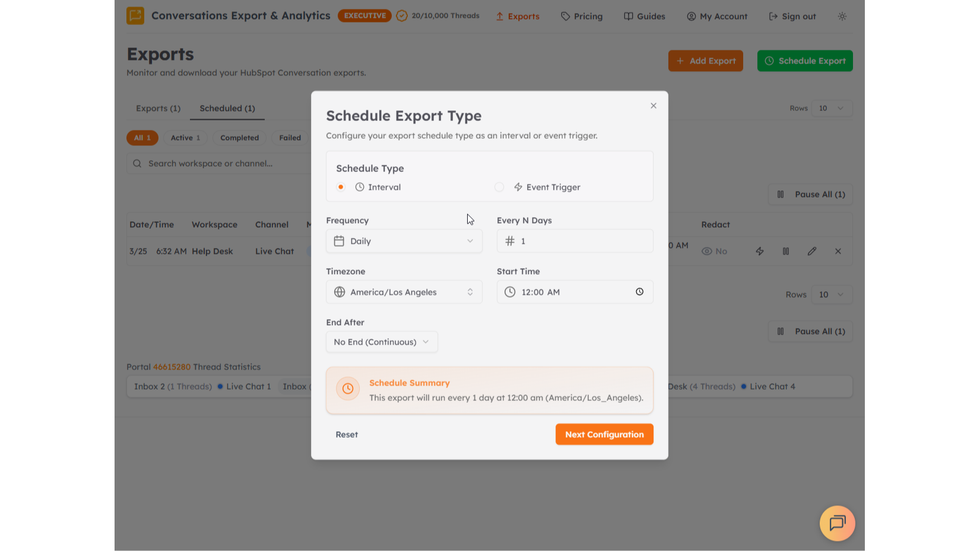
Task: Select the Interval schedule type
Action: coord(341,187)
